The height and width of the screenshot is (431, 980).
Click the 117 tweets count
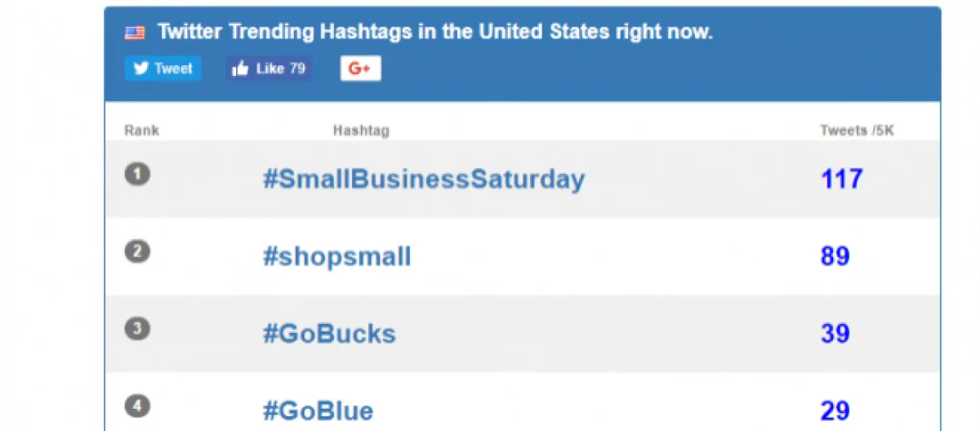[x=841, y=179]
